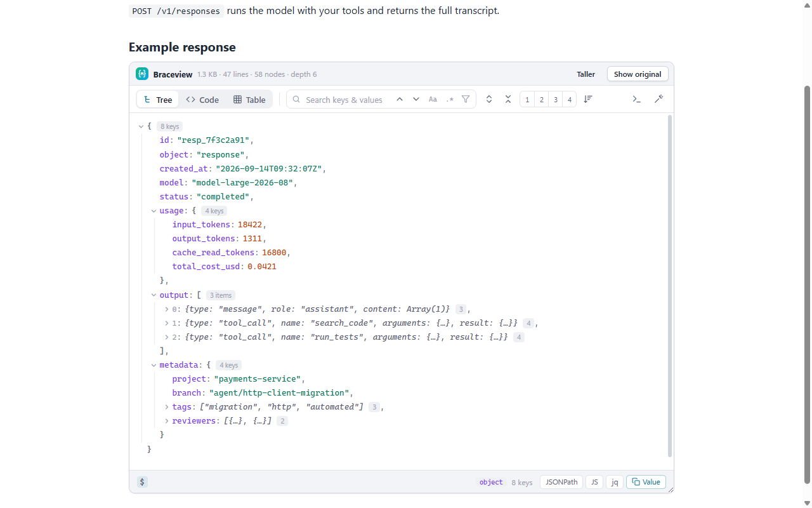The width and height of the screenshot is (812, 508).
Task: Toggle case-sensitive search (Aa)
Action: 433,99
